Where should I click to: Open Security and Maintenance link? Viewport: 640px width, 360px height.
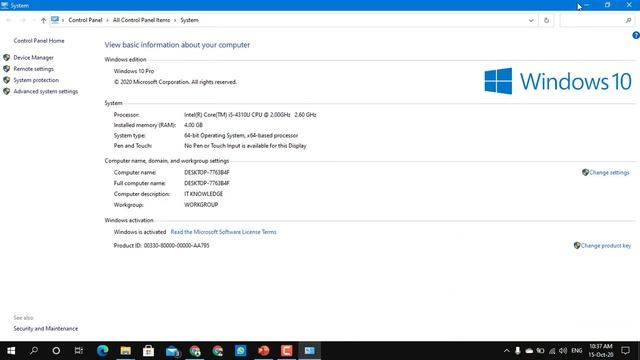[x=46, y=329]
